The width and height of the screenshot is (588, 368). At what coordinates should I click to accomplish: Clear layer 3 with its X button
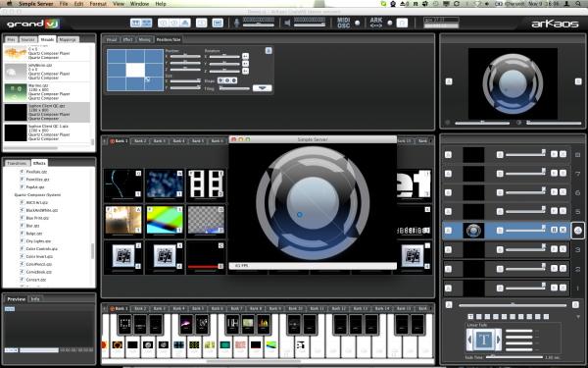[x=563, y=249]
